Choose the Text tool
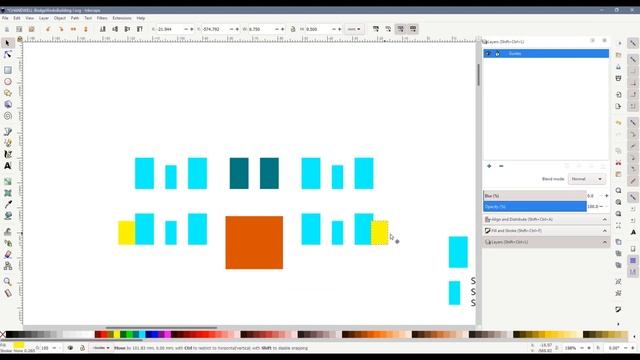 (x=7, y=166)
